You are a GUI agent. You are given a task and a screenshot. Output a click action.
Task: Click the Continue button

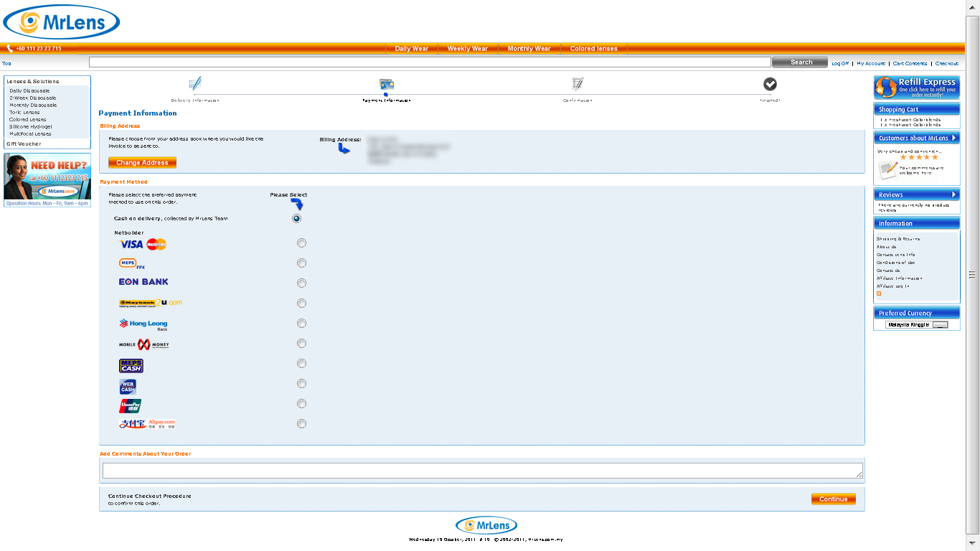click(x=834, y=499)
